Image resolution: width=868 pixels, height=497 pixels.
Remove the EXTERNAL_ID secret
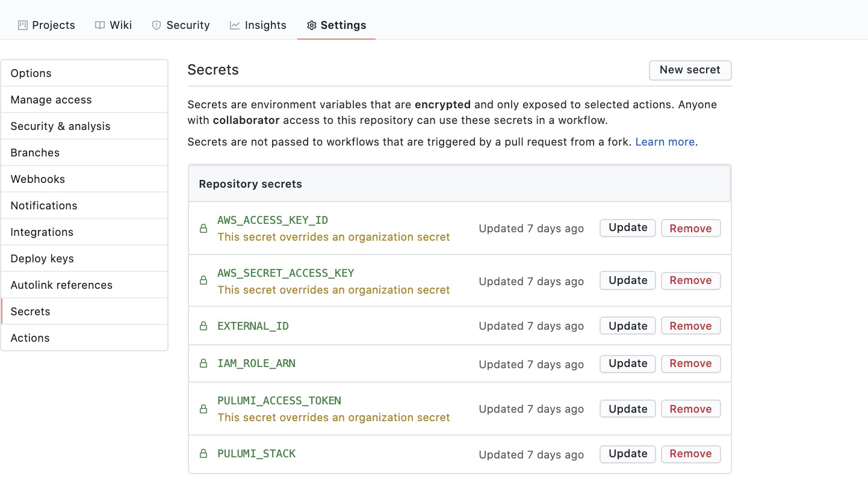pos(690,326)
